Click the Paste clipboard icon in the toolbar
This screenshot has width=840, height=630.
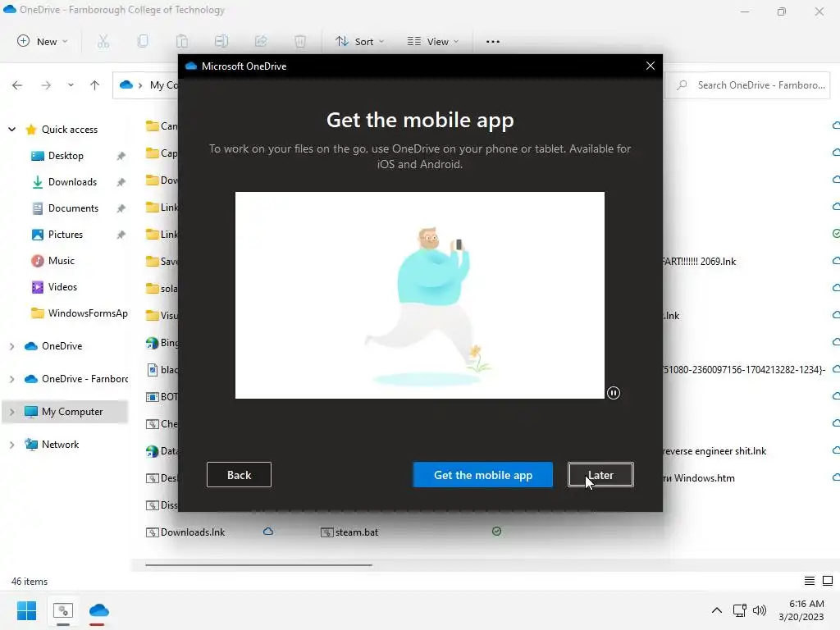pos(182,41)
